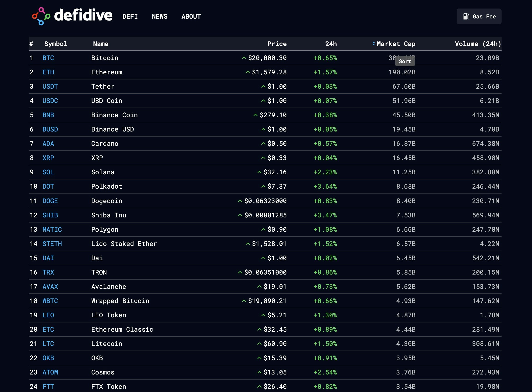This screenshot has width=532, height=392.
Task: Select the '$20,000.30' Bitcoin price
Action: pyautogui.click(x=267, y=58)
